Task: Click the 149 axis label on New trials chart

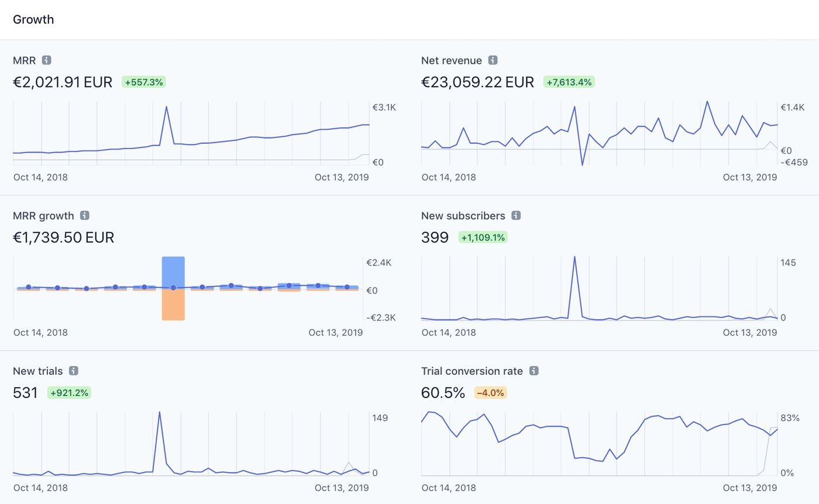Action: click(380, 418)
